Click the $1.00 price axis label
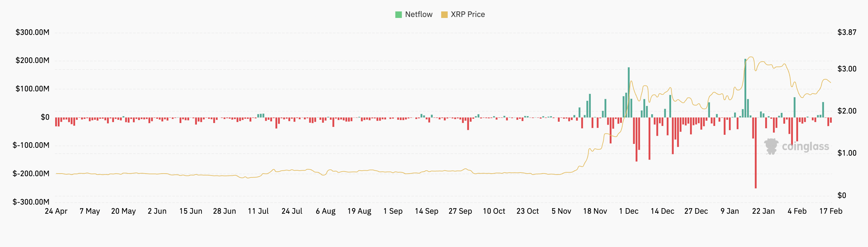 (847, 153)
